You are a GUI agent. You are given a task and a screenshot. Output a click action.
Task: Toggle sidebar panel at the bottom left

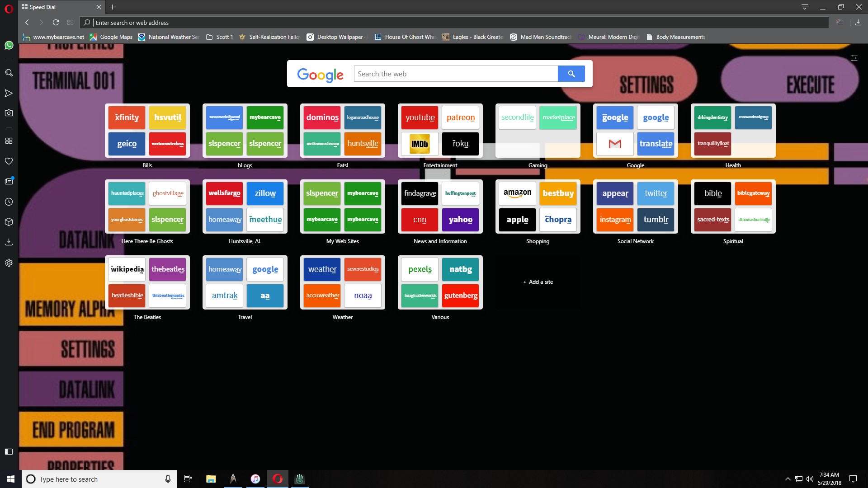point(9,451)
